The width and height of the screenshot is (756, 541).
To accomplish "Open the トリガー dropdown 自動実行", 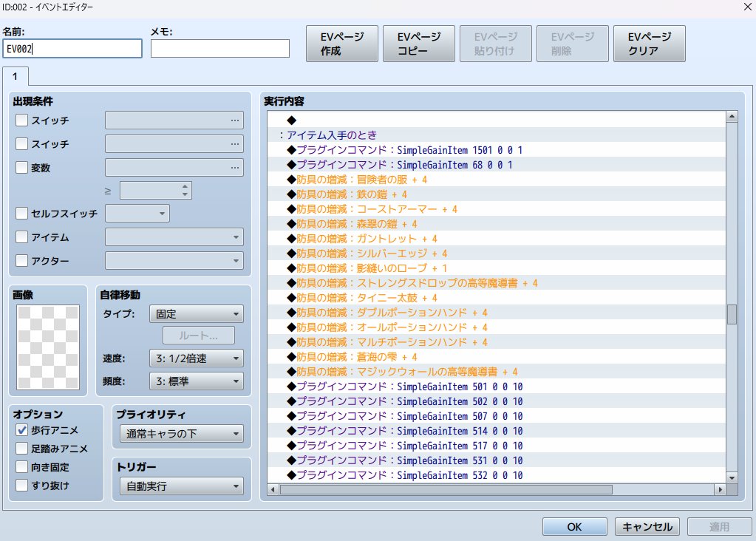I will click(x=181, y=486).
